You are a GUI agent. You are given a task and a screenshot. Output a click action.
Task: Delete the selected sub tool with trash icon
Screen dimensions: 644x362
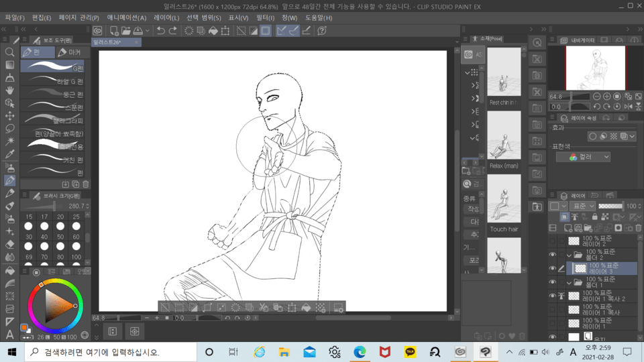coord(86,184)
